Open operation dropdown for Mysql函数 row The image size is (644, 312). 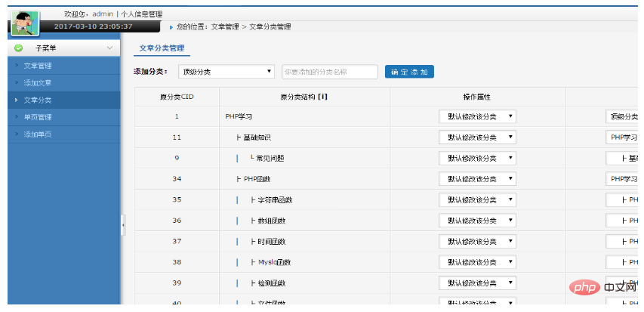tap(477, 262)
